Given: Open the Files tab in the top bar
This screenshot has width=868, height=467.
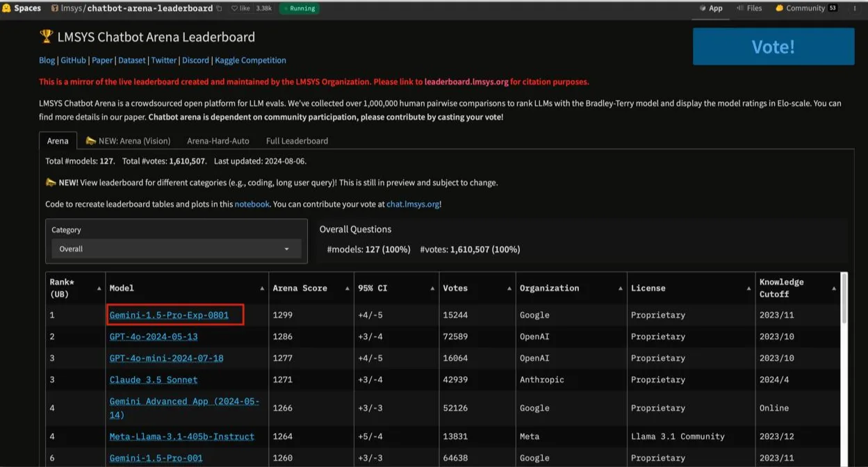Looking at the screenshot, I should pyautogui.click(x=749, y=8).
